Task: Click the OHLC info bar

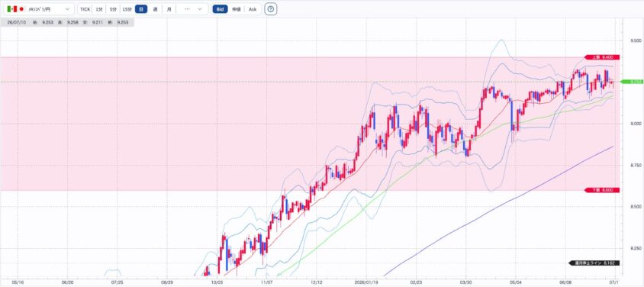Action: point(67,23)
